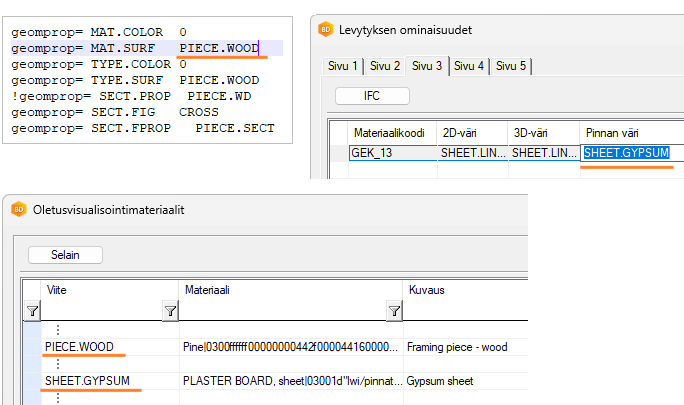Click the Selain button

(x=66, y=255)
